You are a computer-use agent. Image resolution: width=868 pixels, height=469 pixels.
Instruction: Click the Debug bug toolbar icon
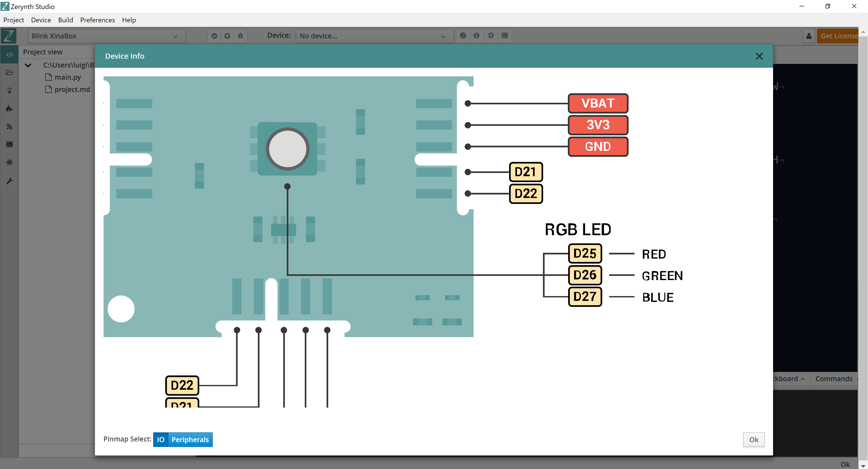pyautogui.click(x=240, y=36)
